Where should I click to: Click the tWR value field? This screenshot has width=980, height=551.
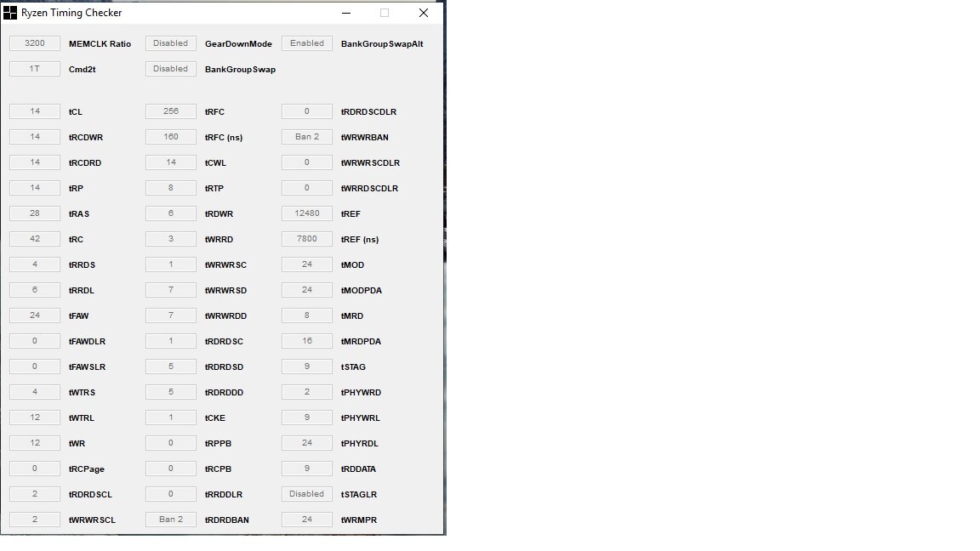tap(35, 443)
